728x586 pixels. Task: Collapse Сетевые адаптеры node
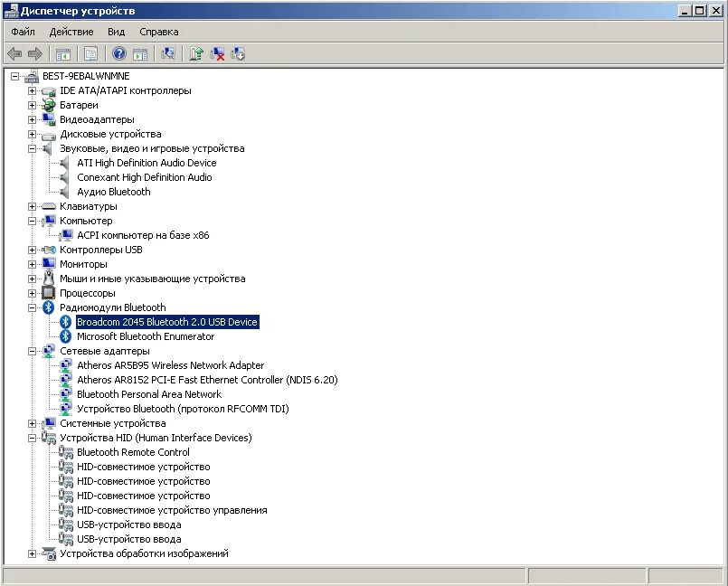tap(32, 351)
